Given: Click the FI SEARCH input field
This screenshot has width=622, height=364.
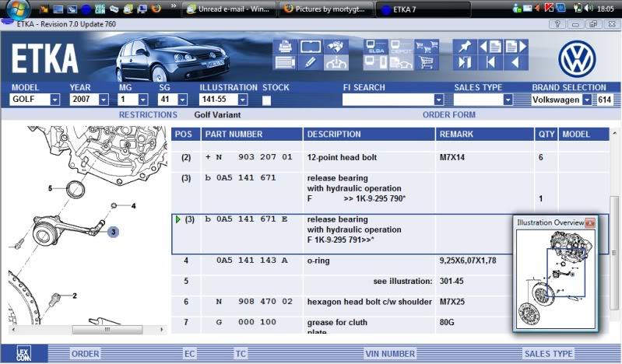Looking at the screenshot, I should 388,100.
